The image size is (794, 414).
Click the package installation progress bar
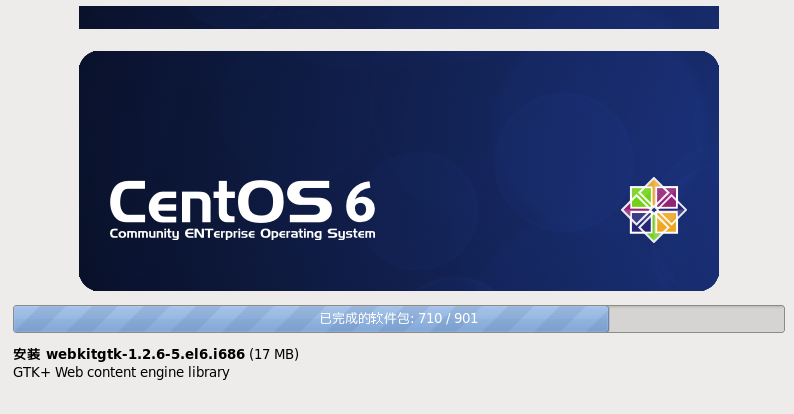pos(399,319)
